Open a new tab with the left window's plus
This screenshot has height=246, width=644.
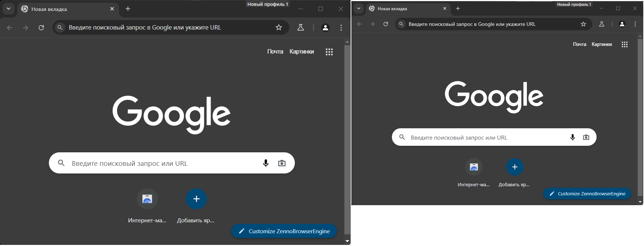(128, 9)
